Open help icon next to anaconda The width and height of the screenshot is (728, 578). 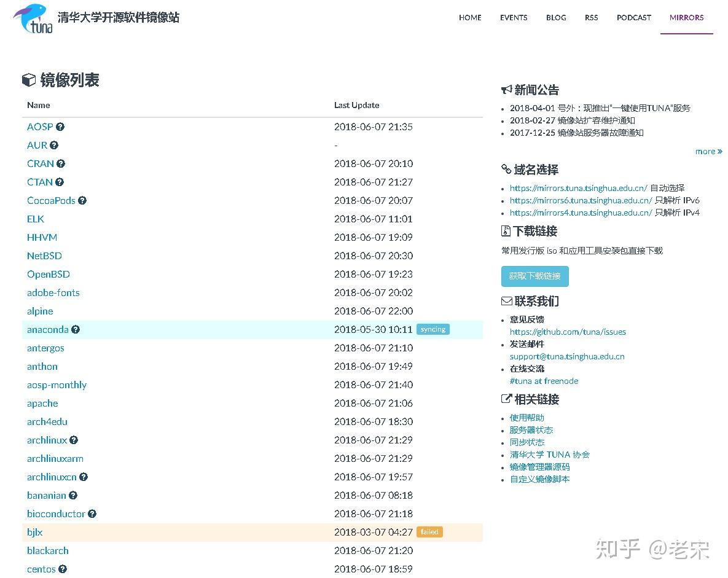click(x=75, y=330)
